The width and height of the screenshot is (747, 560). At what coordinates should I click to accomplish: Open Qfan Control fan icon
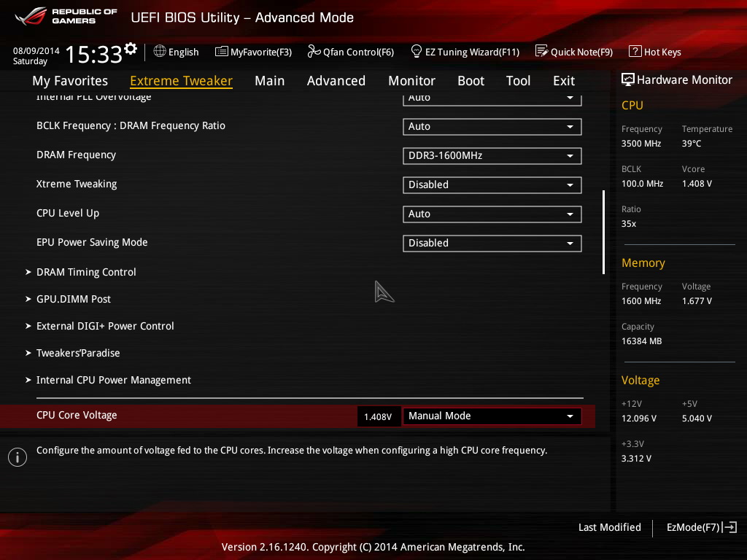pos(314,52)
